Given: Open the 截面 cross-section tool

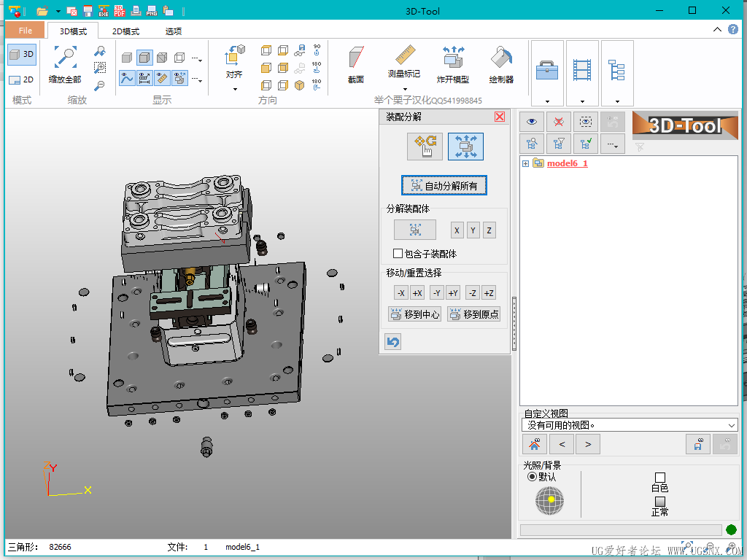Looking at the screenshot, I should (356, 65).
